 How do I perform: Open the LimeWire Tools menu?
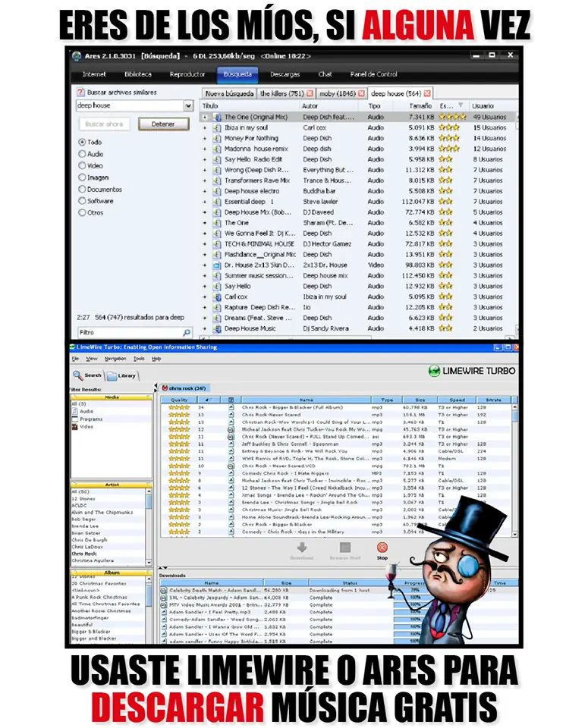tap(139, 359)
